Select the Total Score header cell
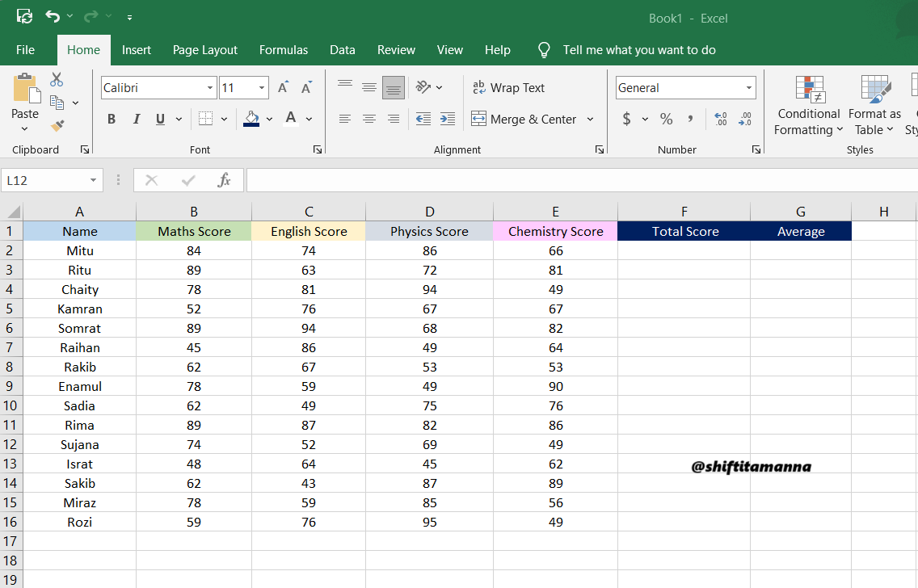Image resolution: width=918 pixels, height=588 pixels. [x=684, y=231]
